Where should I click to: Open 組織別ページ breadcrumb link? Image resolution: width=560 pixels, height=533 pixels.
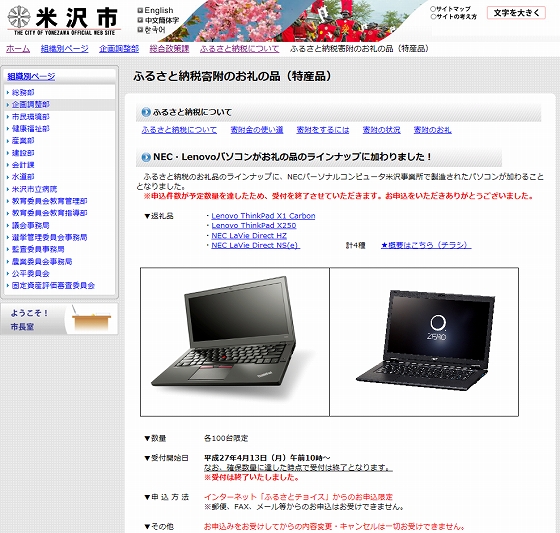pyautogui.click(x=64, y=49)
